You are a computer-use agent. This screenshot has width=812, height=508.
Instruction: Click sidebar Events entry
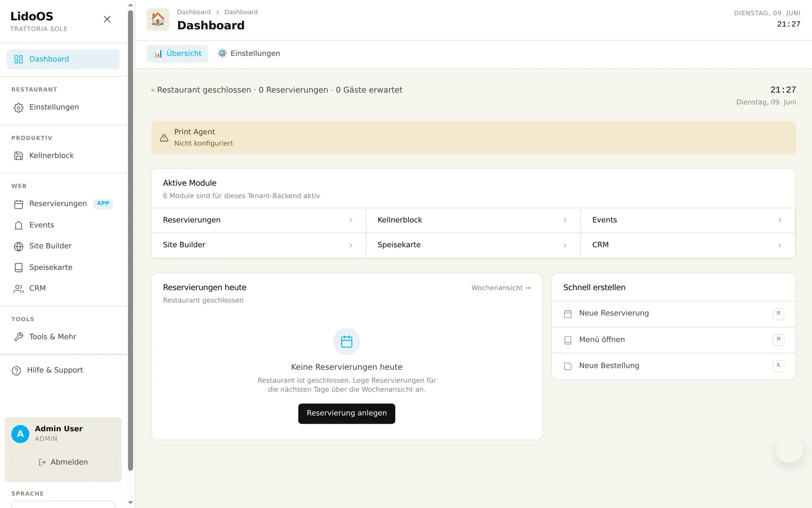(x=63, y=225)
